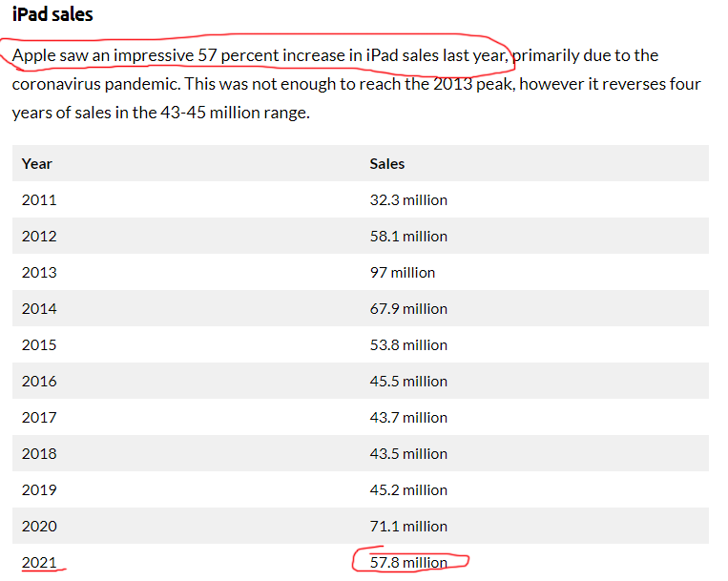This screenshot has height=581, width=728.
Task: Select the 2021 year cell
Action: 39,562
